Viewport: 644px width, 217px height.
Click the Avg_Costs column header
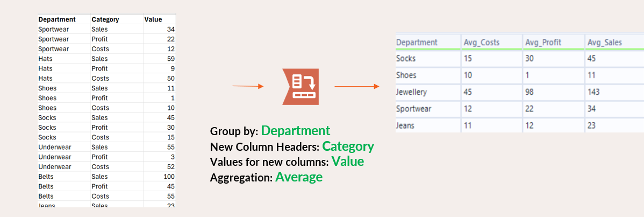pyautogui.click(x=481, y=42)
